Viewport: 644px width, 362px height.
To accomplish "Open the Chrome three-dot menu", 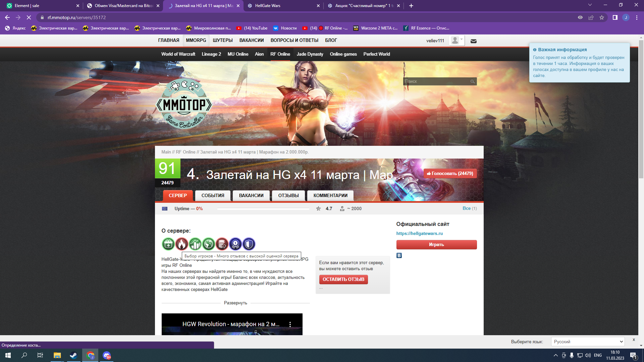I will tap(637, 17).
